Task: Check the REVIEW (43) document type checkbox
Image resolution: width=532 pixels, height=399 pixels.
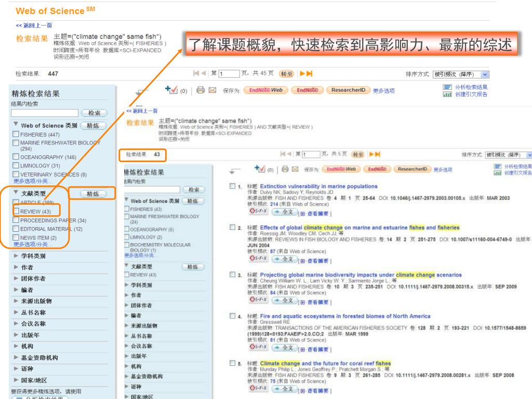Action: [x=16, y=211]
